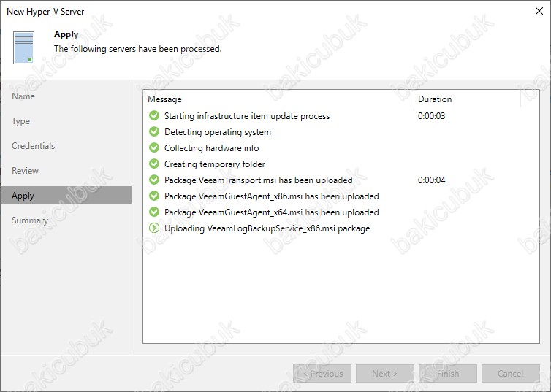Click green check beside Creating temporary folder
Viewport: 551px width, 392px height.
click(x=154, y=164)
